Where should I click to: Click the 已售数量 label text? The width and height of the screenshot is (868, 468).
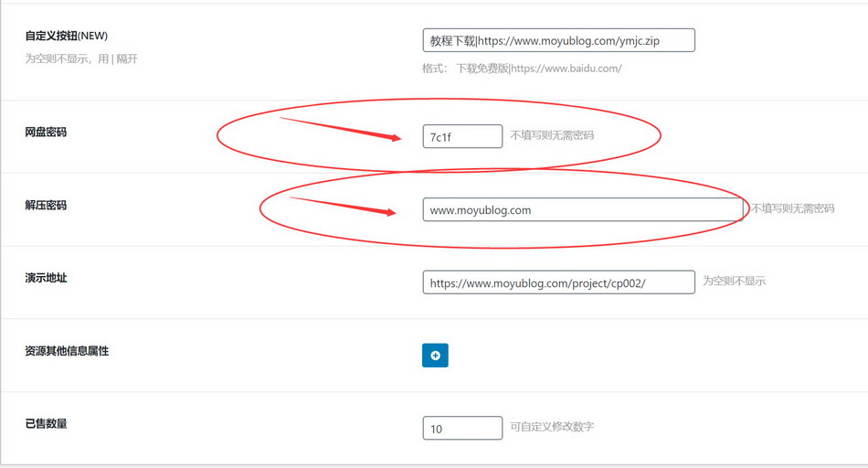pyautogui.click(x=46, y=424)
